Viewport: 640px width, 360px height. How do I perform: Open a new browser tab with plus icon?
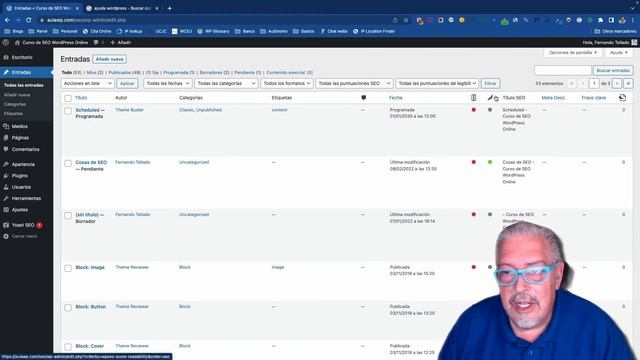(x=169, y=8)
